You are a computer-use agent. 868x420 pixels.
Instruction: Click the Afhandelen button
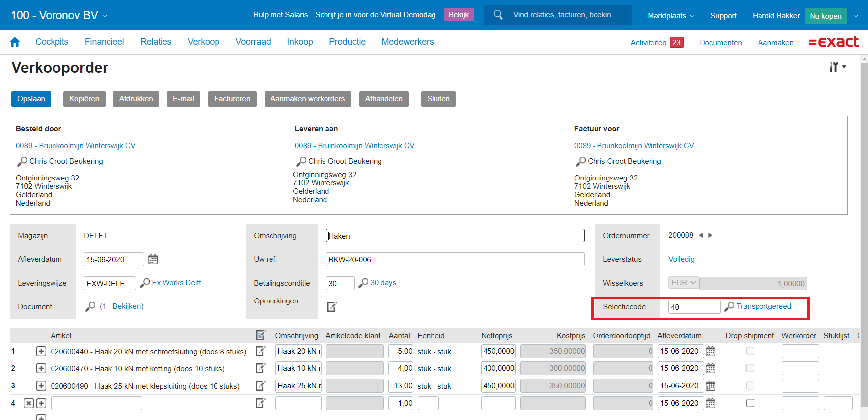(x=384, y=99)
